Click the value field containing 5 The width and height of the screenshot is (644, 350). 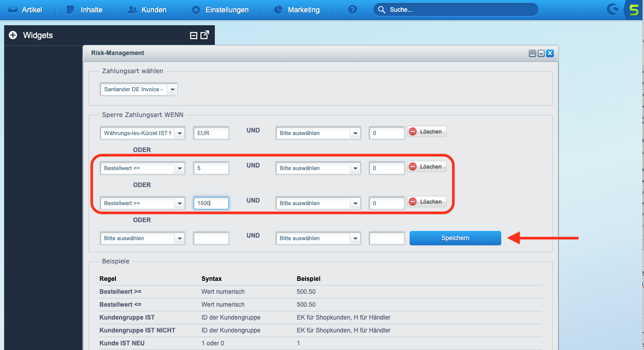(211, 168)
